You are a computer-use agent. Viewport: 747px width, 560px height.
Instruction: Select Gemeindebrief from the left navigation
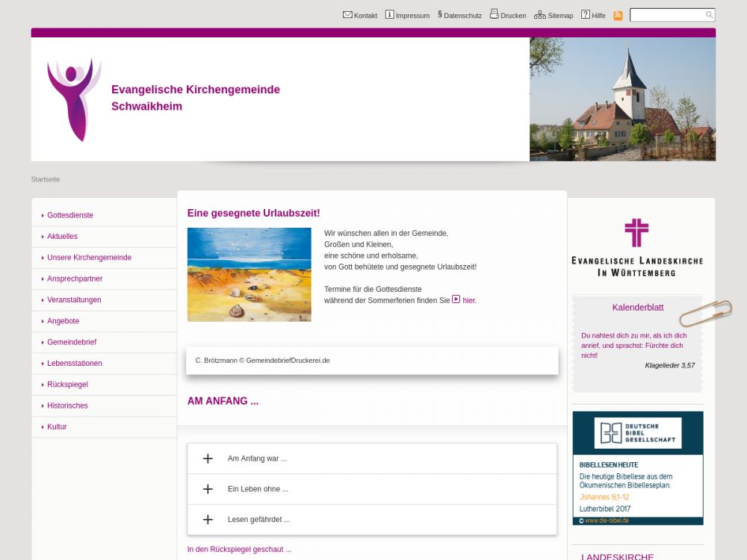point(72,342)
